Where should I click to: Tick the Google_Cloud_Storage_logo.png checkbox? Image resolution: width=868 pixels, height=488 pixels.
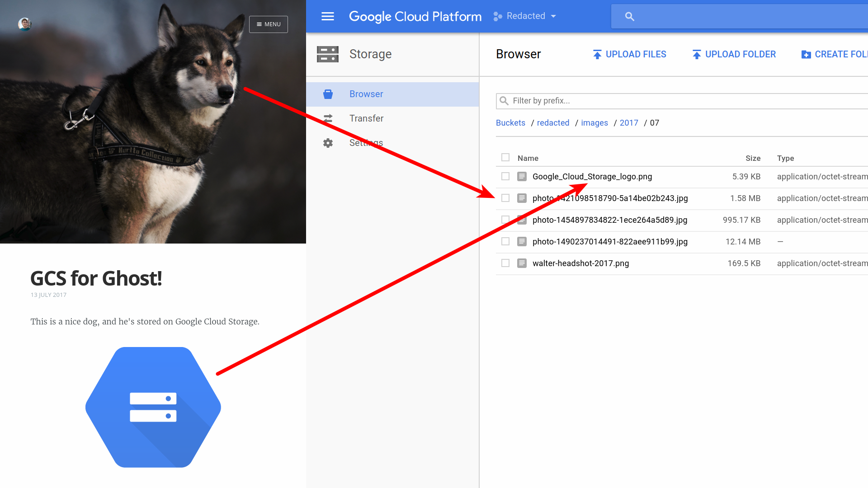tap(505, 176)
